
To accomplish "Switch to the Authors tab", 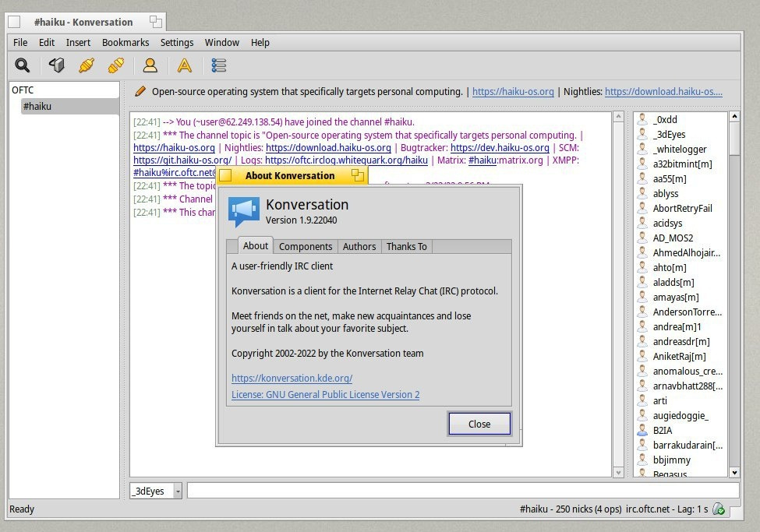I will coord(359,247).
